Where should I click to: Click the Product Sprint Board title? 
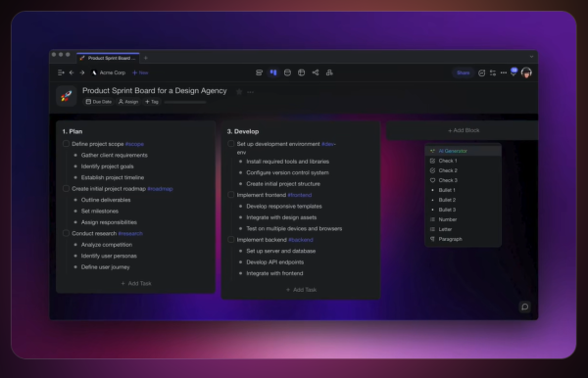tap(155, 91)
